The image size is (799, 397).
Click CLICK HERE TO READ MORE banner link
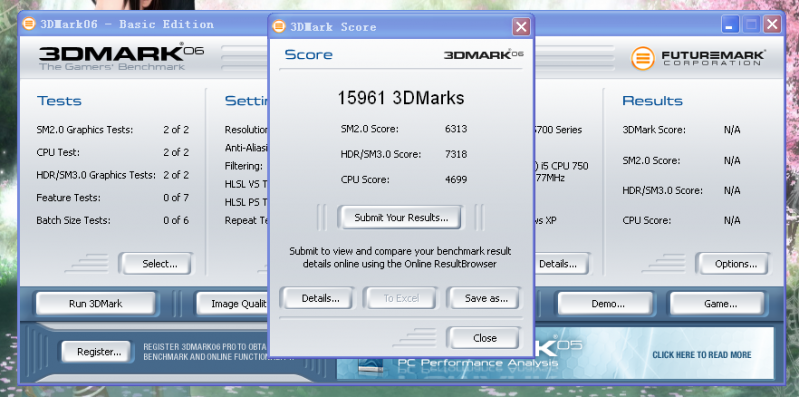point(702,355)
